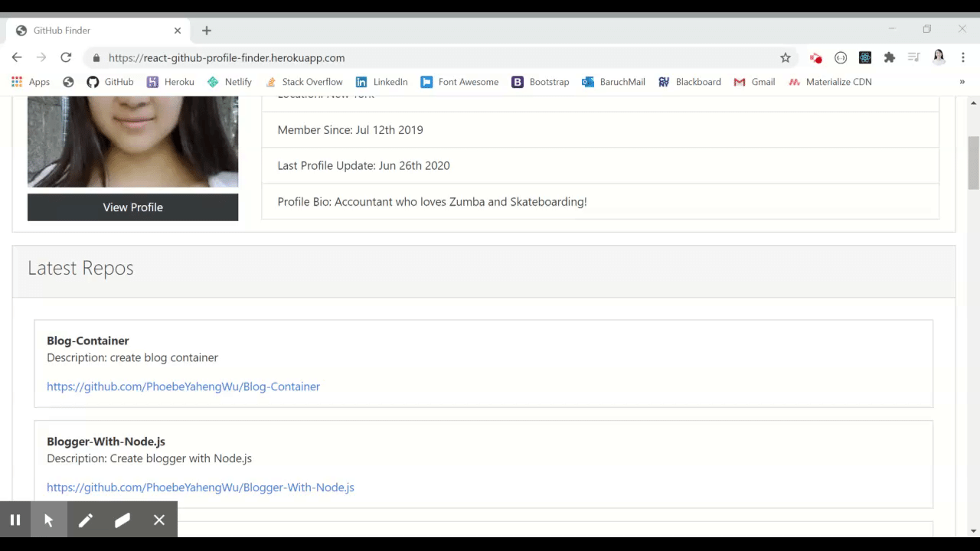Click the 'Member Since: Jul 12th 2019' row
Screen dimensions: 980x551
click(x=600, y=130)
